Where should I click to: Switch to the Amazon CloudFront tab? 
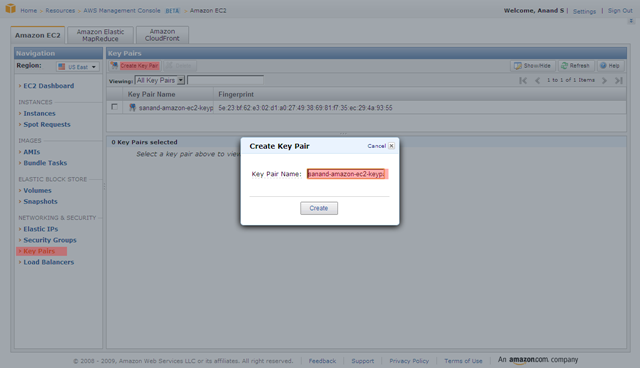pos(162,35)
